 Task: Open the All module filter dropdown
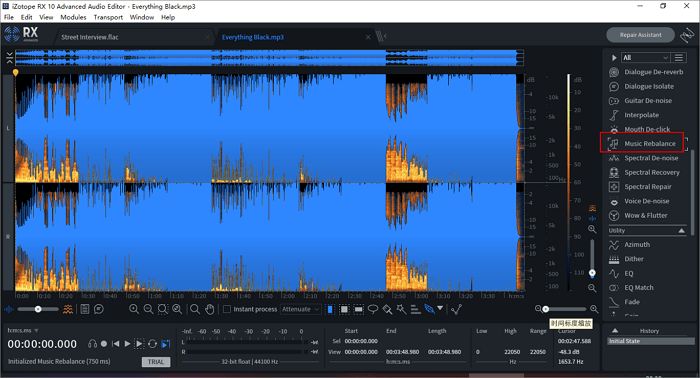(646, 58)
